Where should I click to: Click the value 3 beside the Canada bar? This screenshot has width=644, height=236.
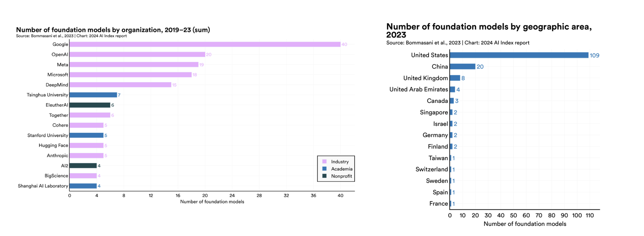click(x=457, y=101)
